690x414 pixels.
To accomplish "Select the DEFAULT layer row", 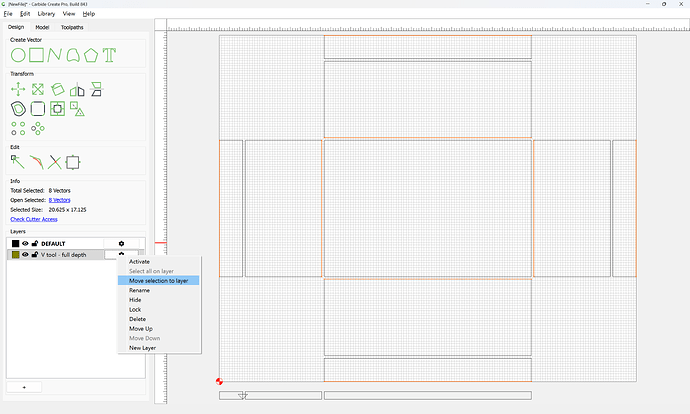I will click(76, 243).
